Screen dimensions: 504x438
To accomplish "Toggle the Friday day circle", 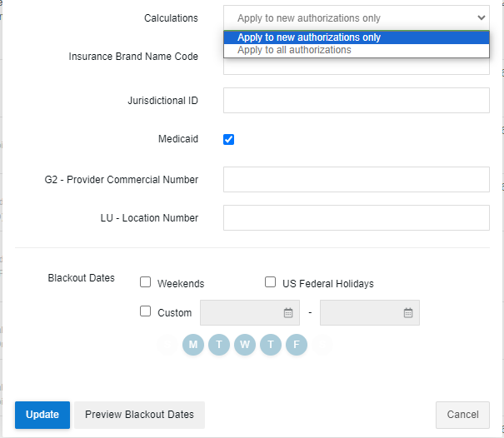I will [x=297, y=345].
